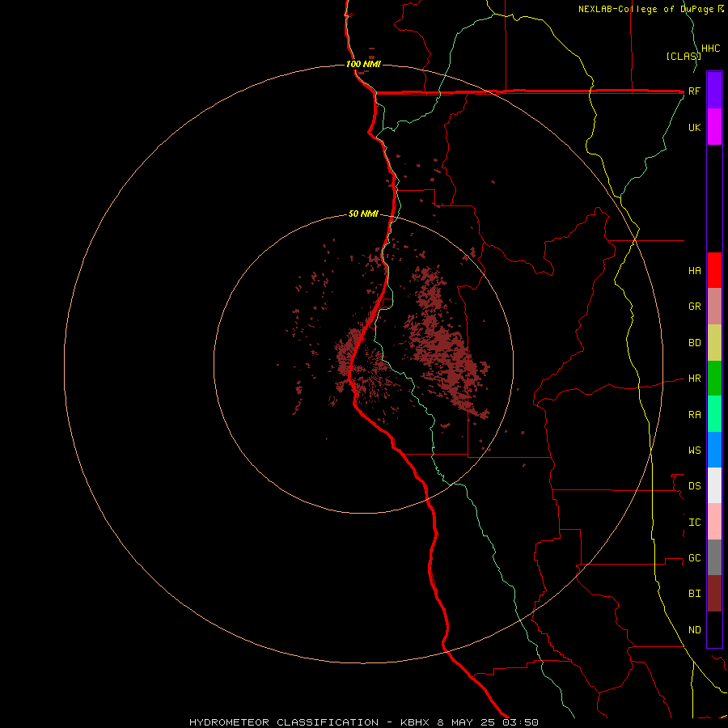Click the DS legend label
The image size is (728, 728).
695,485
